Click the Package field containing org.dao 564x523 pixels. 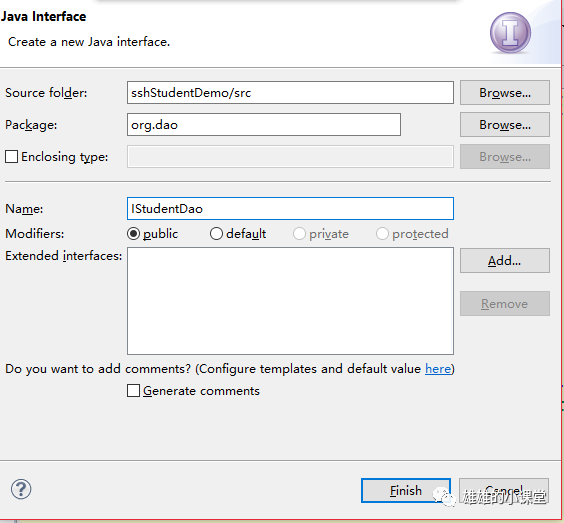(x=264, y=124)
